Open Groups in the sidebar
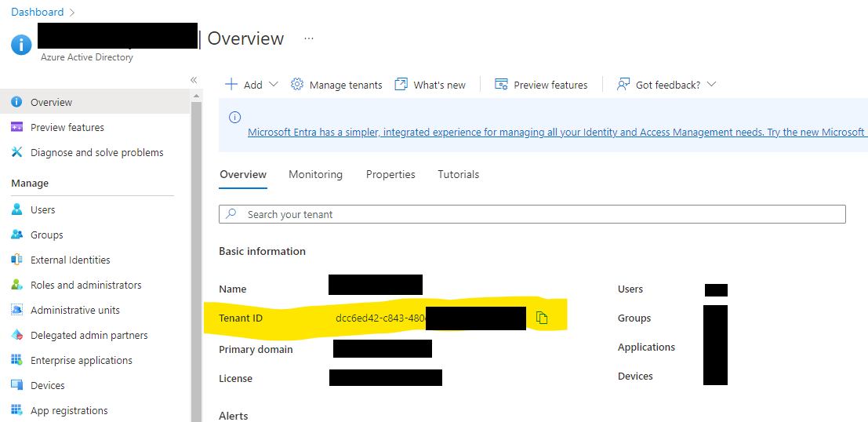 [x=46, y=235]
